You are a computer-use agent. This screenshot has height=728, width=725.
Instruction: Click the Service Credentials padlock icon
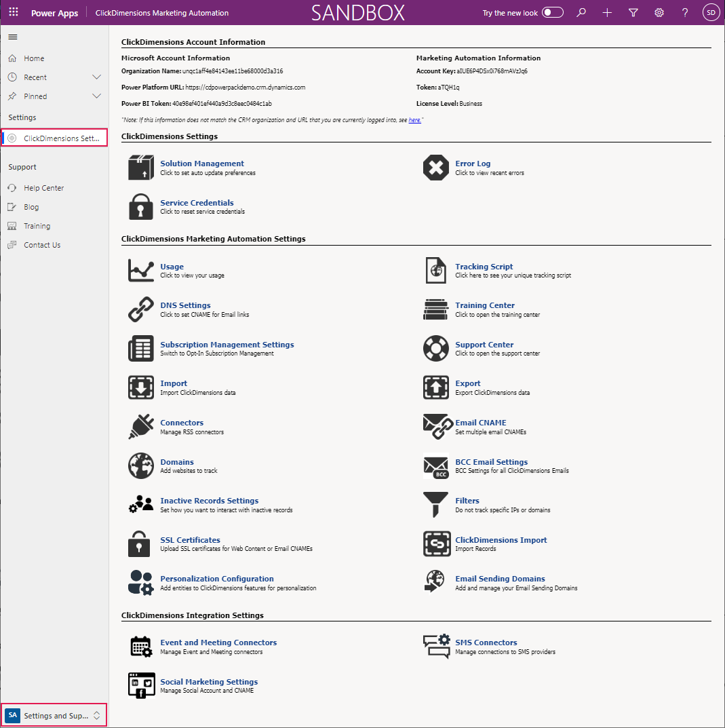click(x=140, y=207)
